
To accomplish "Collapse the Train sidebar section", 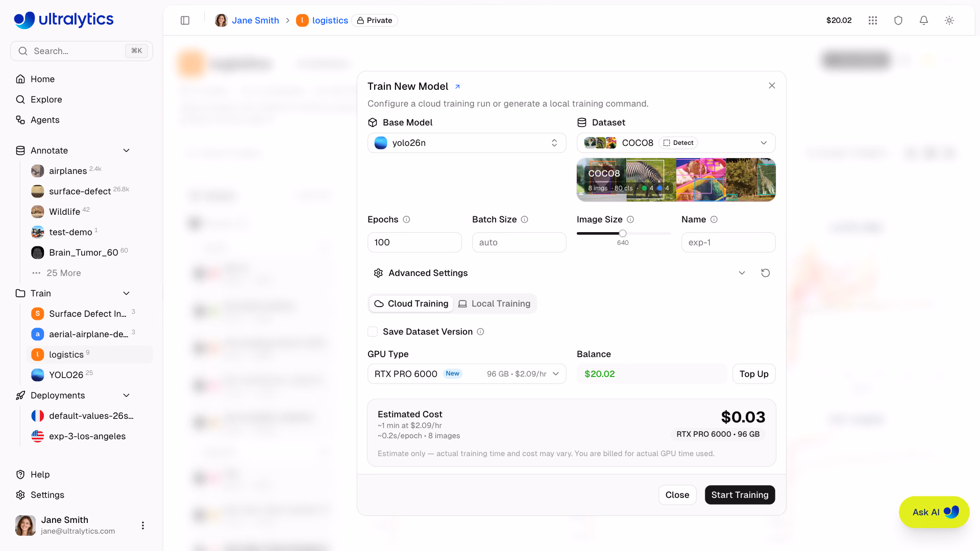I will [x=126, y=293].
